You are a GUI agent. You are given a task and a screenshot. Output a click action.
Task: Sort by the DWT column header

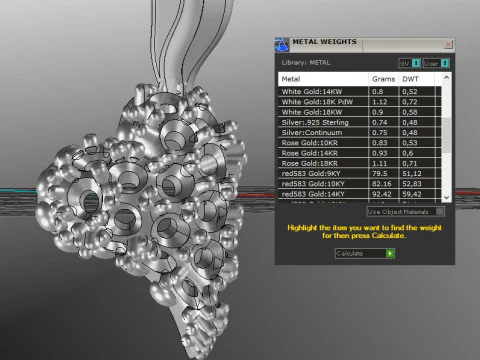point(417,79)
